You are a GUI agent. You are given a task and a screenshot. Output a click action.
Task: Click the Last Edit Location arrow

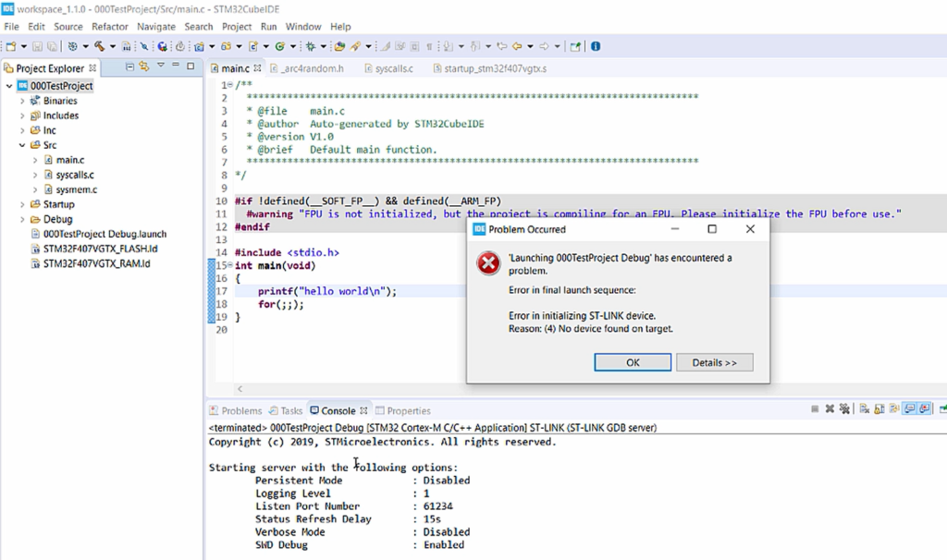[x=501, y=46]
